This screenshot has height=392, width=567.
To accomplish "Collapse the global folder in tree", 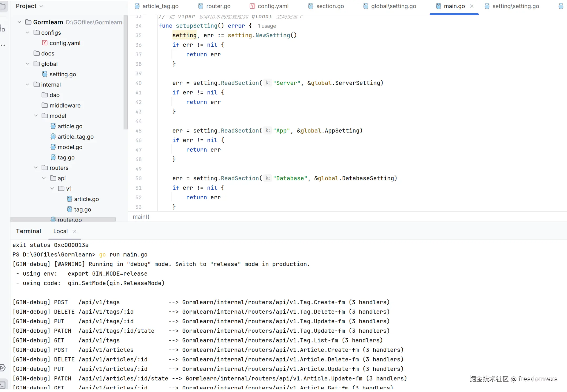I will [28, 64].
